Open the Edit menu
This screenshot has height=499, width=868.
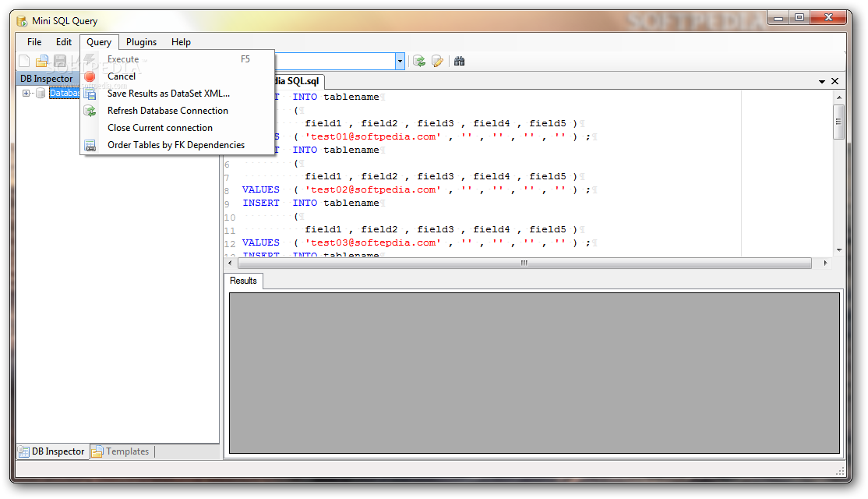[x=64, y=42]
